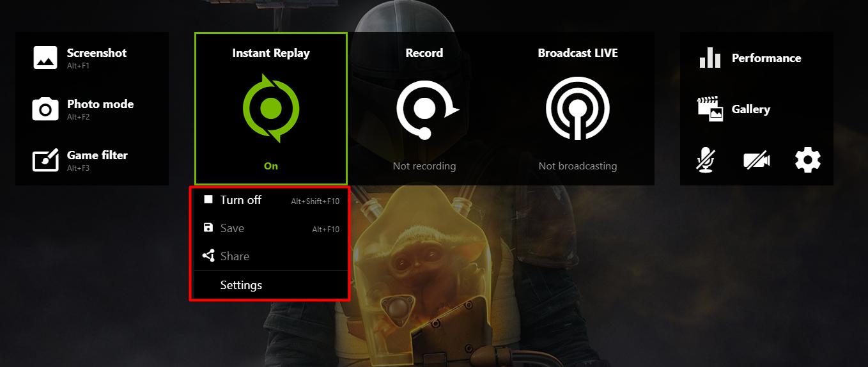Open Photo mode via camera icon

click(x=45, y=109)
